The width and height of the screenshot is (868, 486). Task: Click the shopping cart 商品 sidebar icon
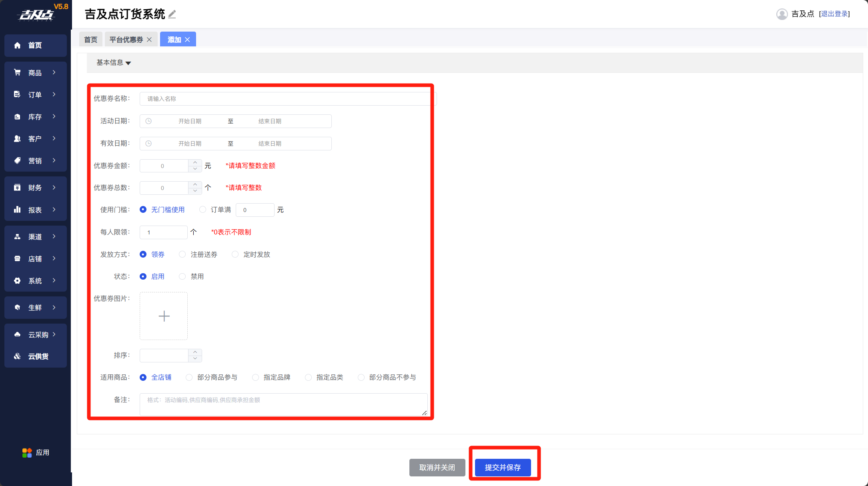click(x=17, y=72)
